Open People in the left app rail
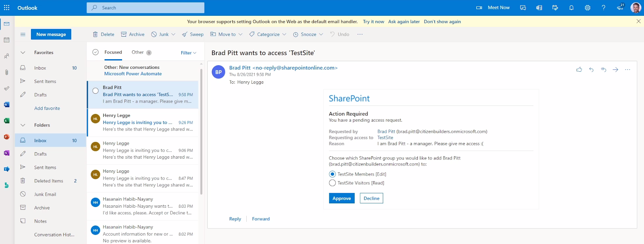Screen dimensions: 644x244 pos(6,56)
